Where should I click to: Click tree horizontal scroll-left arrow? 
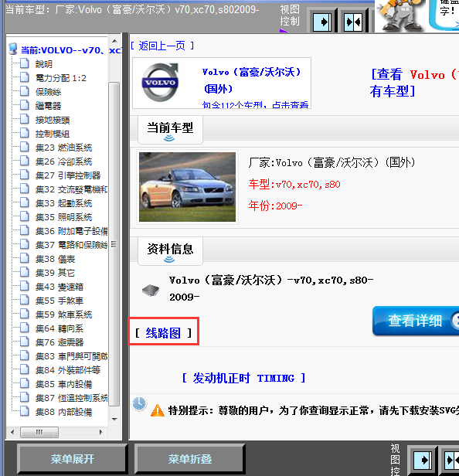(x=12, y=432)
